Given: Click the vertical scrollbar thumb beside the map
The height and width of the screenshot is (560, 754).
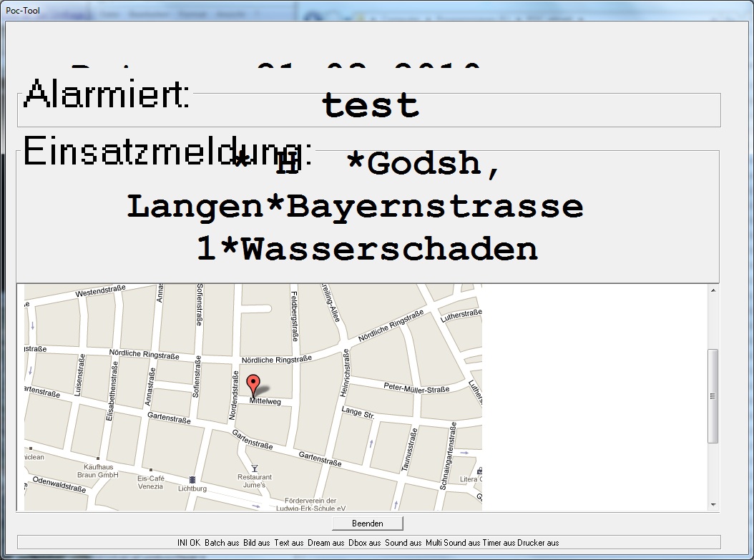Looking at the screenshot, I should coord(713,396).
